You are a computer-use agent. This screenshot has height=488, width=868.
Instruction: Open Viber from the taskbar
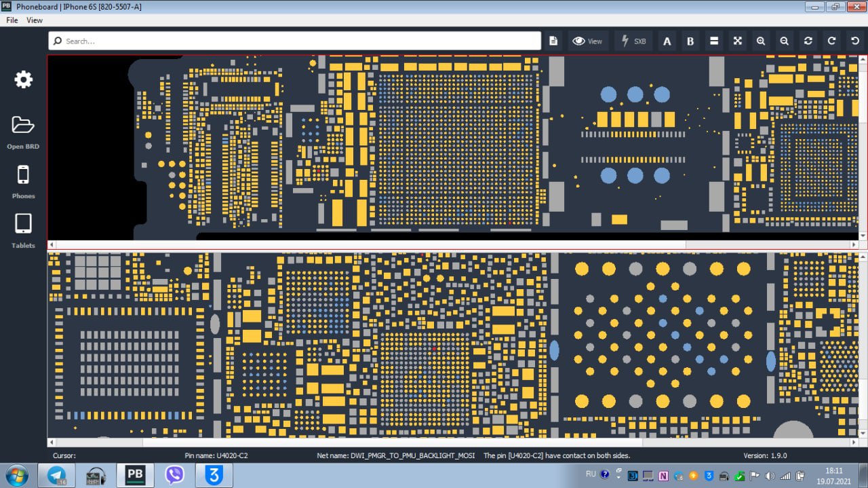pyautogui.click(x=174, y=476)
